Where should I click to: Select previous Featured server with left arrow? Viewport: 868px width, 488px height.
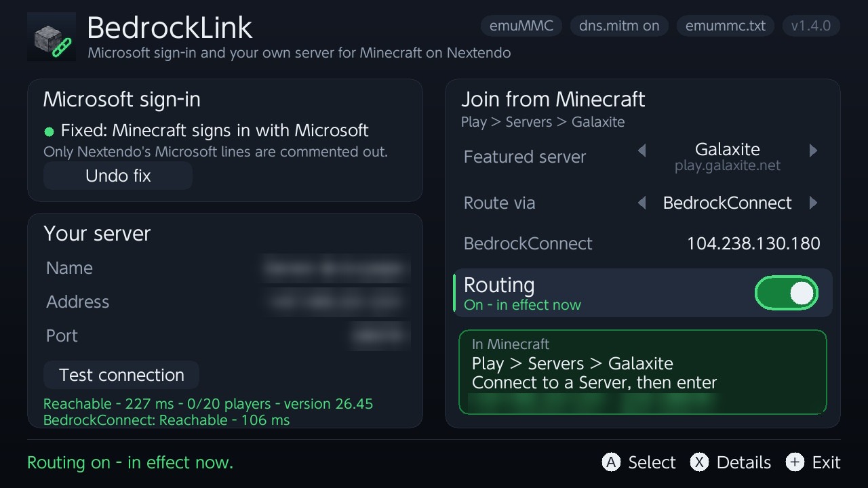click(642, 150)
